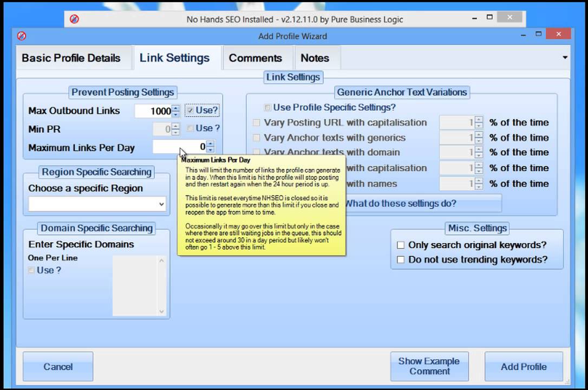Increase Vary Anchor texts generics percentage
The image size is (588, 390).
(479, 135)
